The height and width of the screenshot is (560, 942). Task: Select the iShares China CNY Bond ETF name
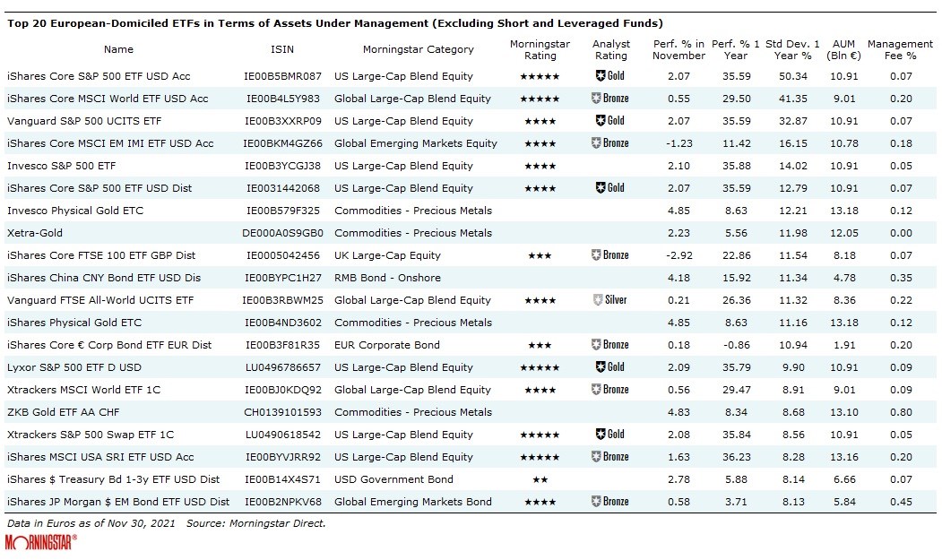coord(103,278)
